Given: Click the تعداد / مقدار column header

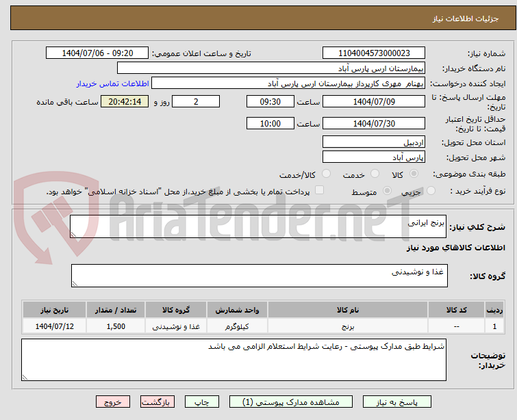Looking at the screenshot, I should click(x=116, y=310).
